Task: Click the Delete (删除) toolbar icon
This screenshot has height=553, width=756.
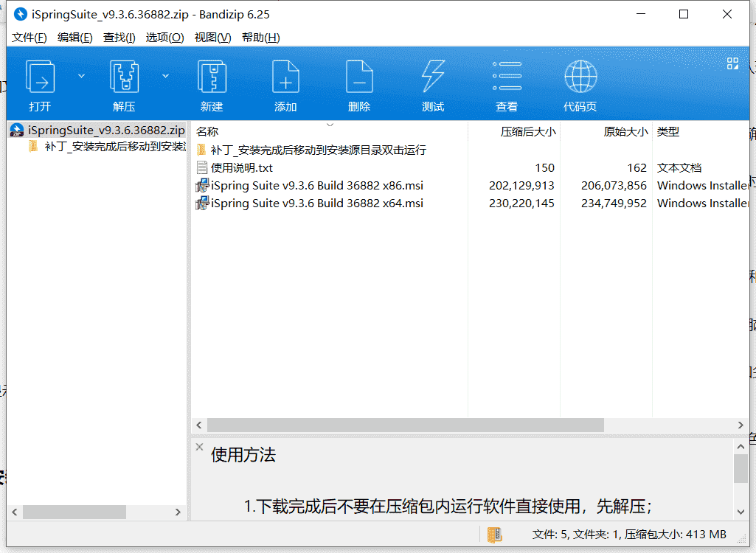Action: [359, 76]
